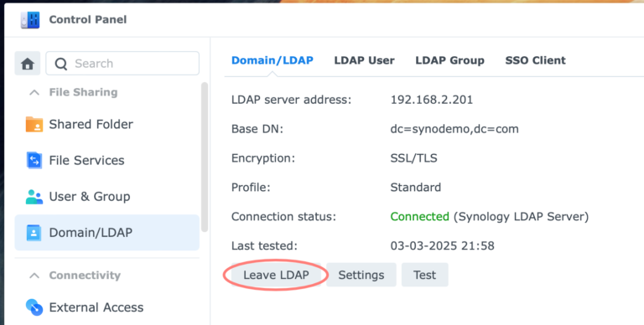Select the Domain/LDAP tab
The width and height of the screenshot is (644, 325).
click(273, 60)
